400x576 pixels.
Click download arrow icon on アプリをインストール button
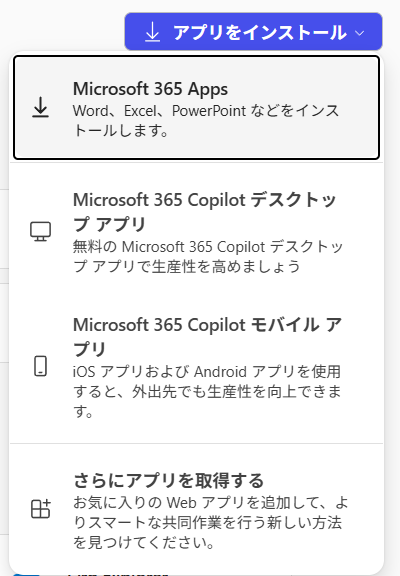152,32
